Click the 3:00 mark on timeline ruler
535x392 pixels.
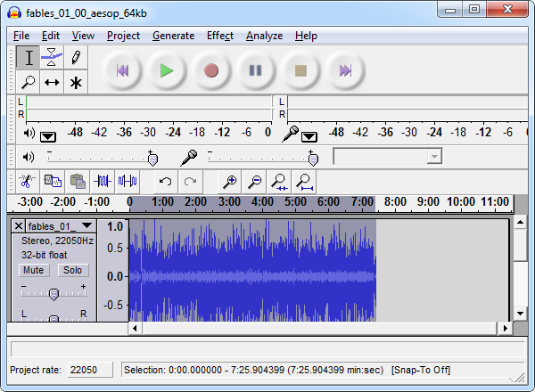pyautogui.click(x=230, y=202)
